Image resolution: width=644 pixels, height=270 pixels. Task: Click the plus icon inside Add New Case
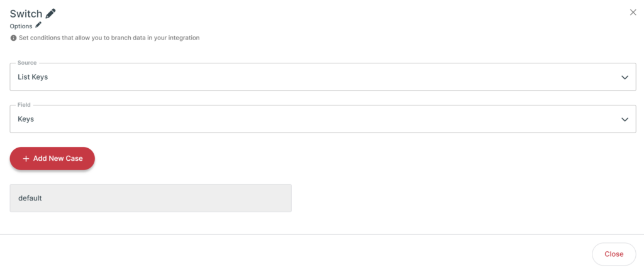point(26,158)
